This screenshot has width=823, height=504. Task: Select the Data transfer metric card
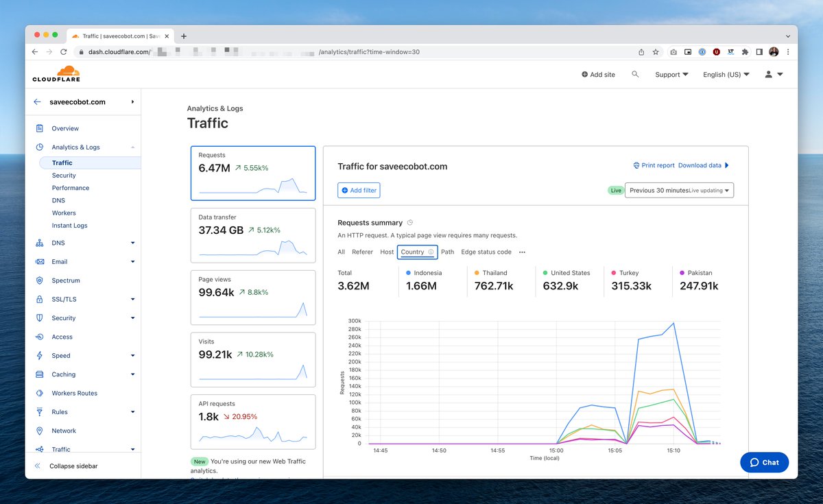coord(253,236)
